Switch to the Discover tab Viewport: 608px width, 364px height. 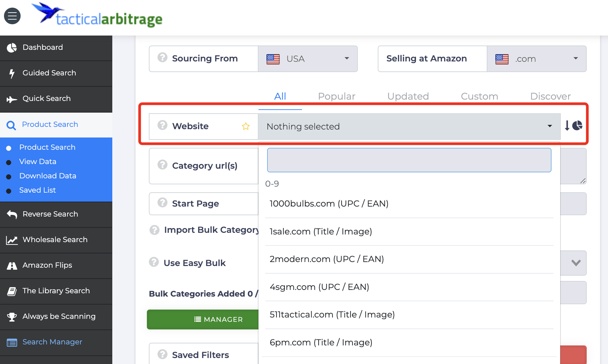[x=551, y=96]
